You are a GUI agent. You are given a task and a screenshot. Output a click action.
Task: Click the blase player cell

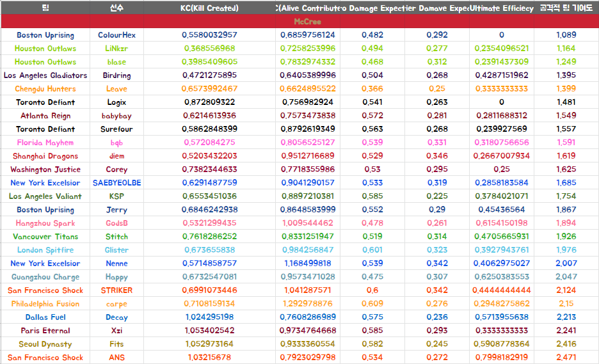point(116,62)
